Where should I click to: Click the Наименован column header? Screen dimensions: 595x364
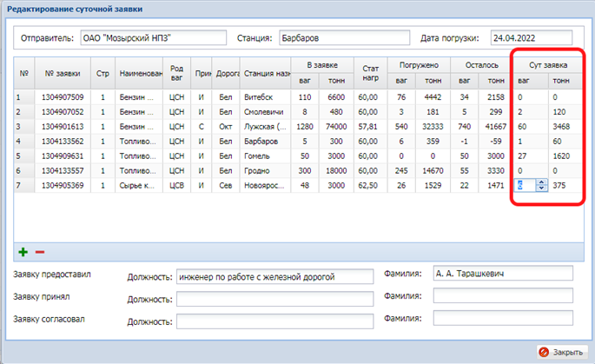tap(139, 73)
